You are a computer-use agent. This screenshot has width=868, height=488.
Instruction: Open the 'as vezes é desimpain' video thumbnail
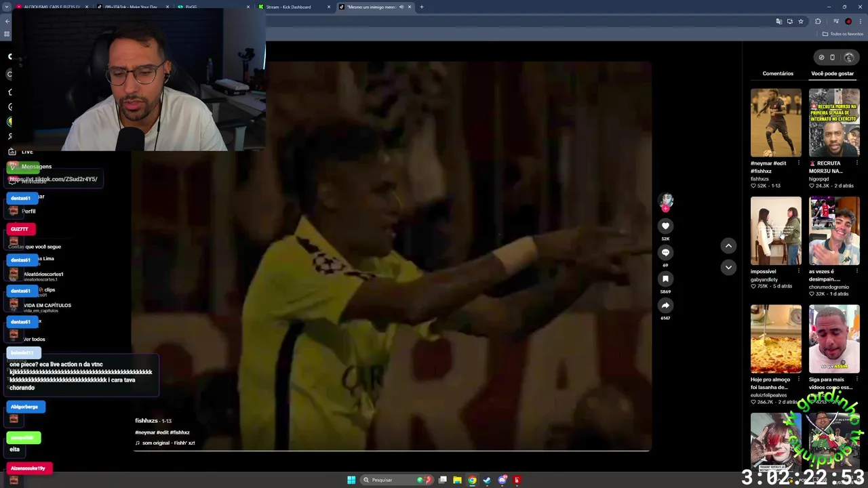[834, 230]
